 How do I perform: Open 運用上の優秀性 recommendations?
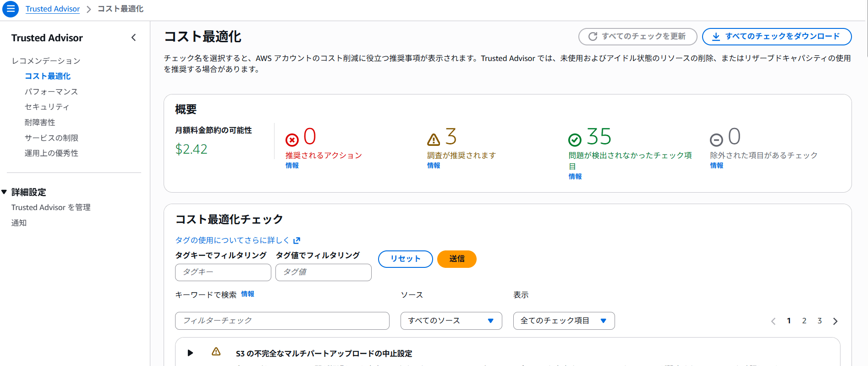pos(51,153)
